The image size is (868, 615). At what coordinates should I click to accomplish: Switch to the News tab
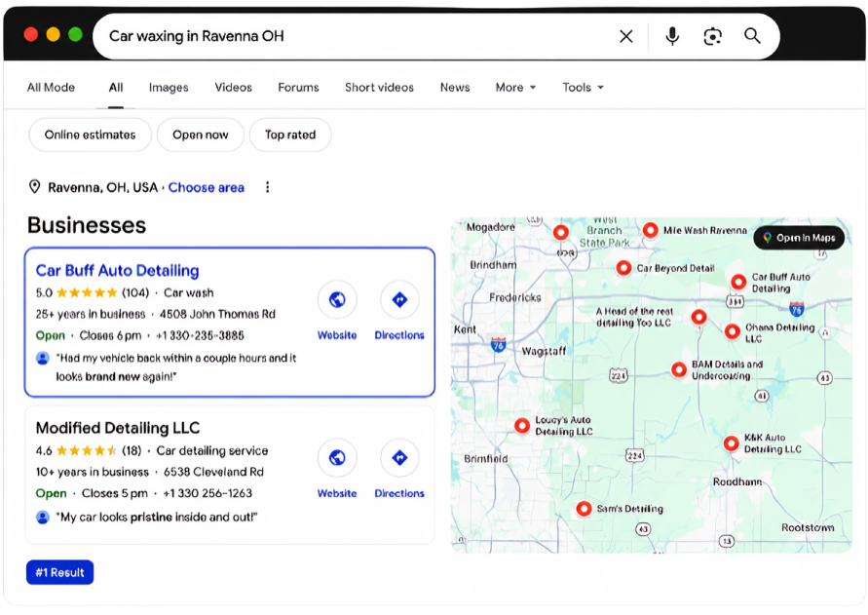tap(455, 88)
